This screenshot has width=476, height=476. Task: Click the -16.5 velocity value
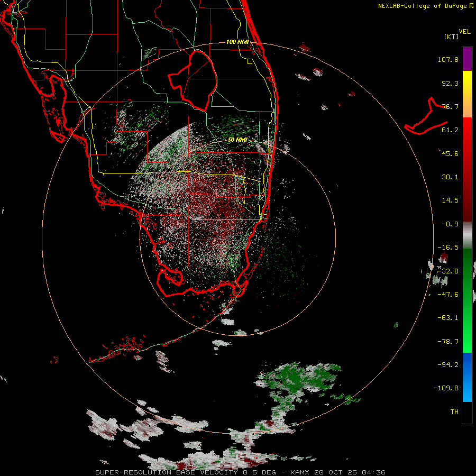pos(448,248)
